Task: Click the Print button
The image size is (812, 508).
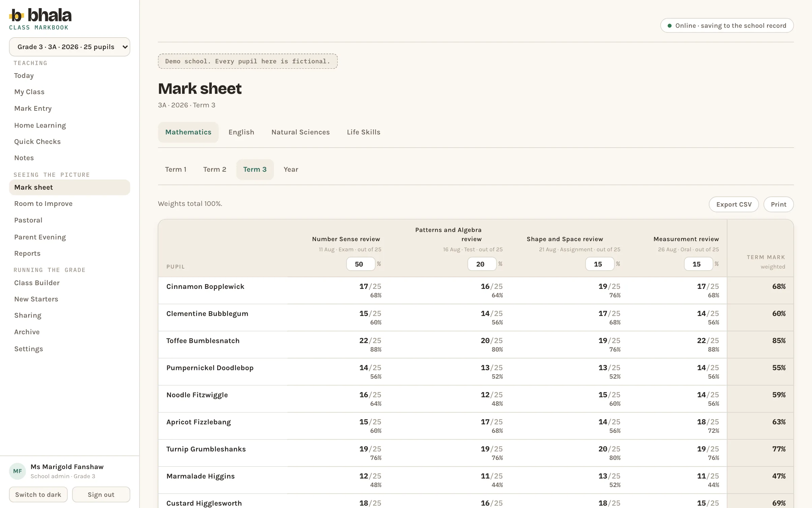Action: 779,204
